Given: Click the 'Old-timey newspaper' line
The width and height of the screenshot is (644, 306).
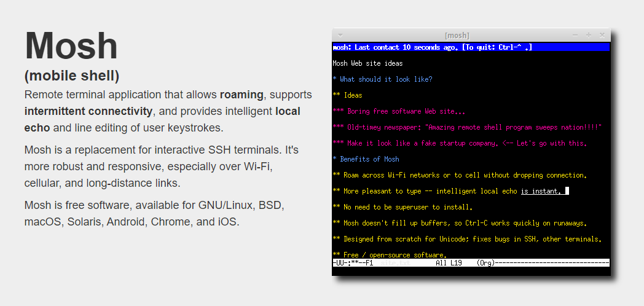Looking at the screenshot, I should 467,127.
